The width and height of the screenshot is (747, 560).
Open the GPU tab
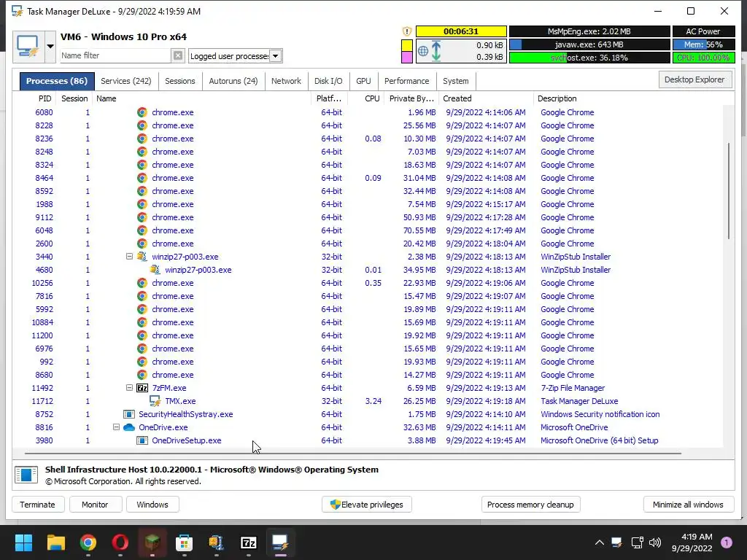363,81
